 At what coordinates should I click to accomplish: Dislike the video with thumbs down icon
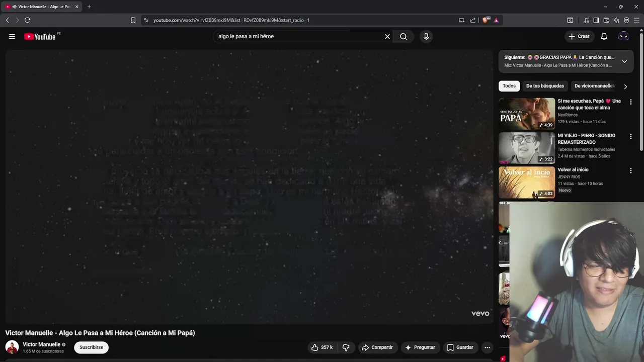(346, 347)
